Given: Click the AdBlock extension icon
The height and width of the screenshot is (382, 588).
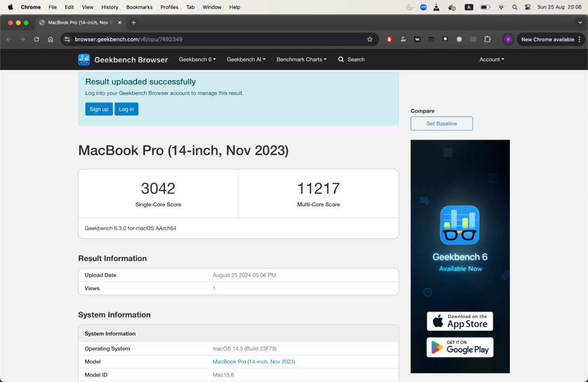Looking at the screenshot, I should (x=389, y=39).
